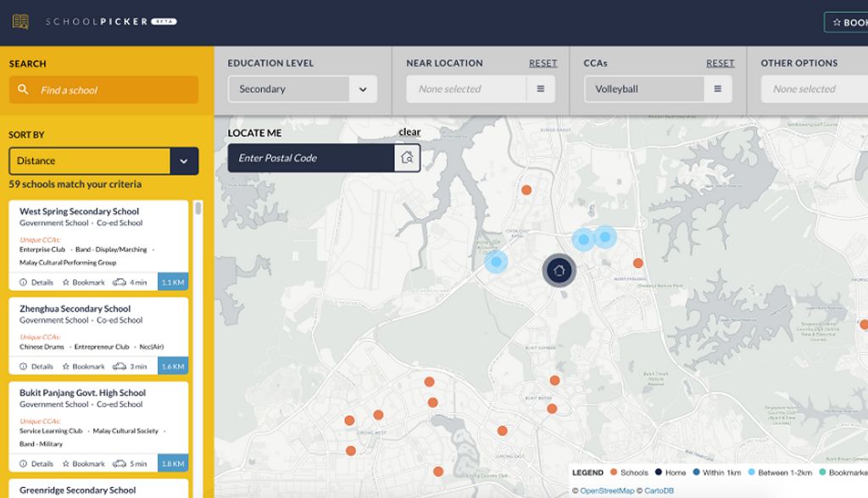Open Details for Bukit Panjang Govt. High
Image resolution: width=868 pixels, height=498 pixels.
(36, 464)
